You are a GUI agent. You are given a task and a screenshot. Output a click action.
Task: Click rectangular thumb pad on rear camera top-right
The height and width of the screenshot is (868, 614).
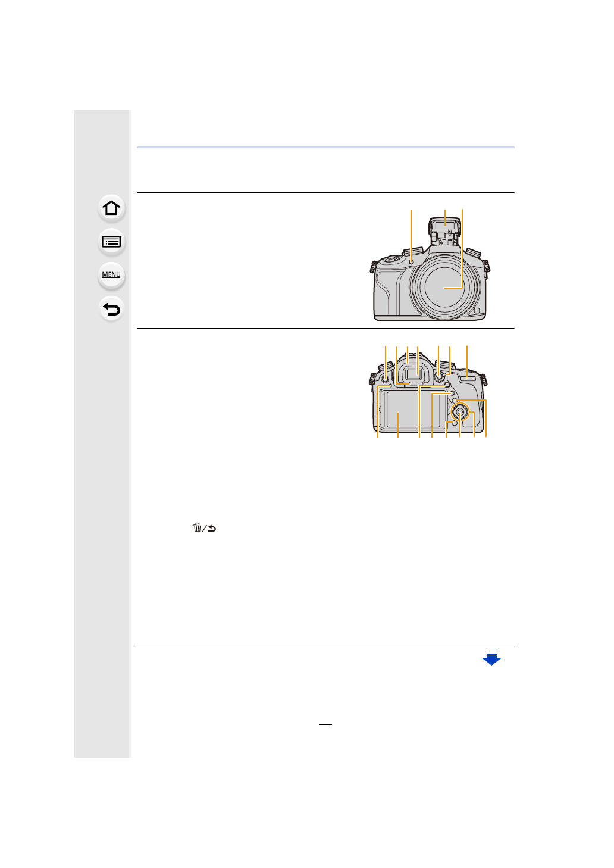click(x=468, y=377)
